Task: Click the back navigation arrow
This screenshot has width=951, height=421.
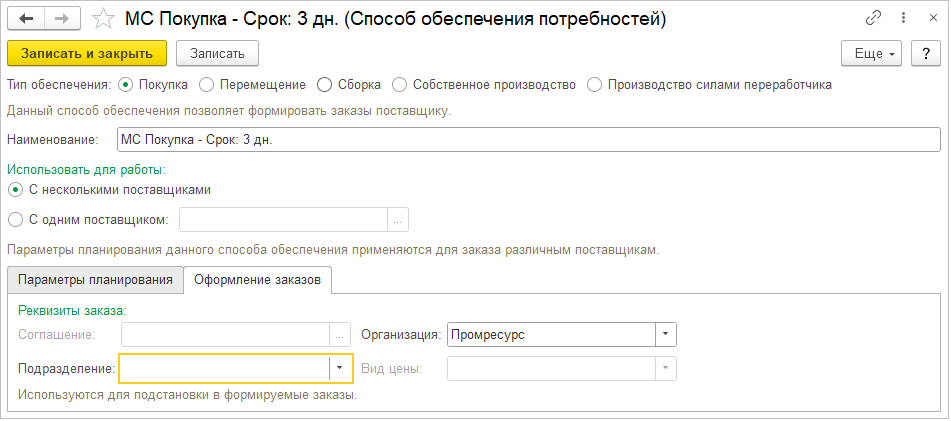Action: 26,19
